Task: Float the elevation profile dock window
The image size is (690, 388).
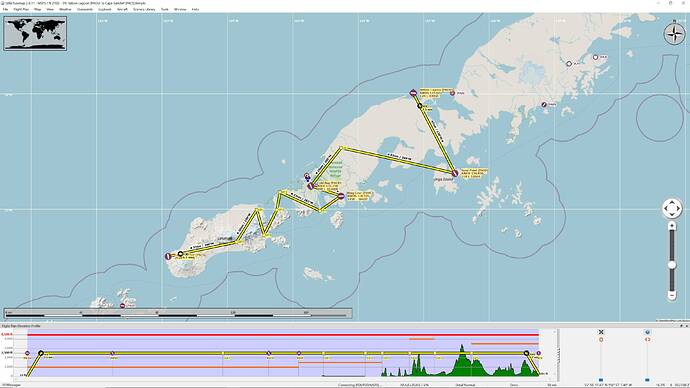Action: coord(681,326)
